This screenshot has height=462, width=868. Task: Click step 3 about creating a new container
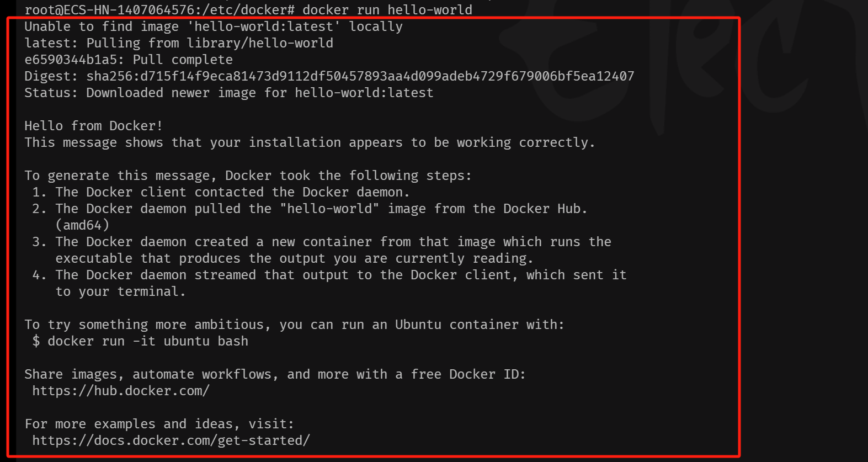[322, 250]
